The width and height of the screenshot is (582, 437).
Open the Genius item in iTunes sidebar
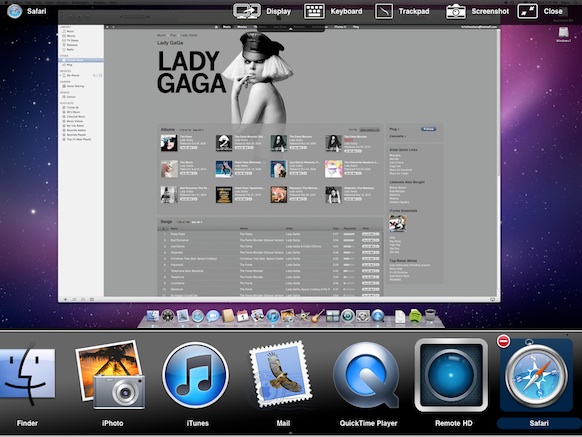tap(69, 97)
